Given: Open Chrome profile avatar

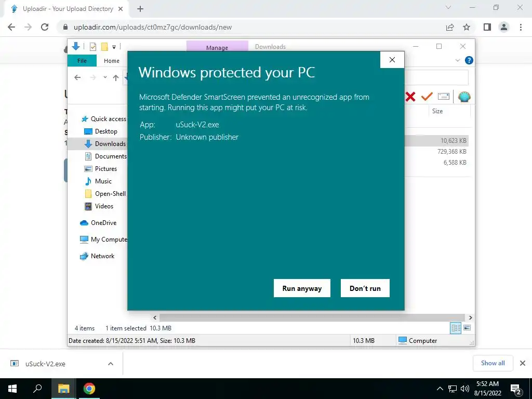Looking at the screenshot, I should pyautogui.click(x=504, y=27).
